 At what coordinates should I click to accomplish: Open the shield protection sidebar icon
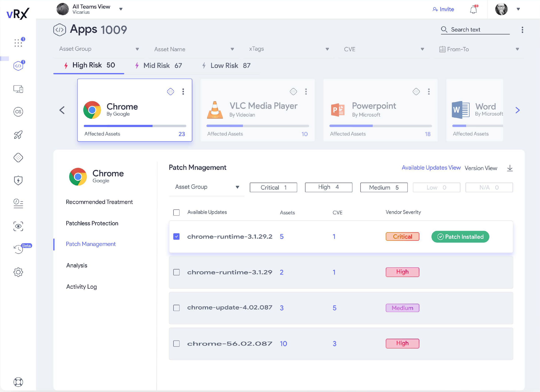coord(18,180)
